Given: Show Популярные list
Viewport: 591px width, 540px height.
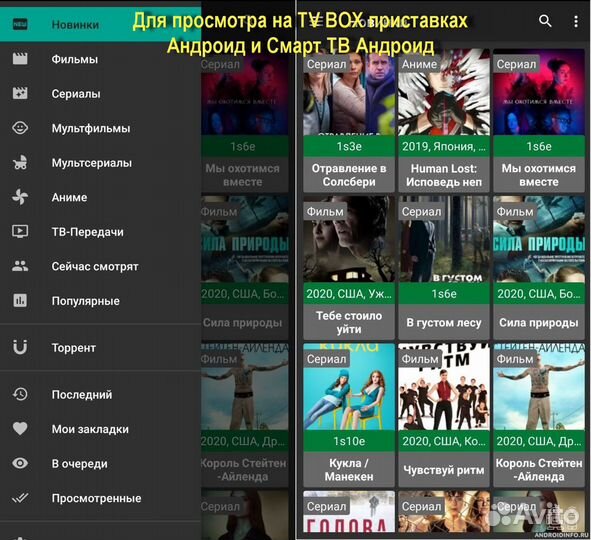Looking at the screenshot, I should tap(100, 301).
